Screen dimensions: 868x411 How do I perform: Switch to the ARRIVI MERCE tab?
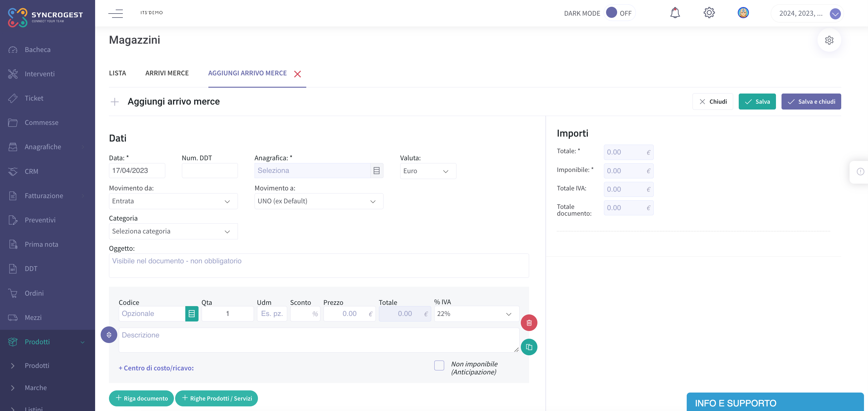pos(167,73)
